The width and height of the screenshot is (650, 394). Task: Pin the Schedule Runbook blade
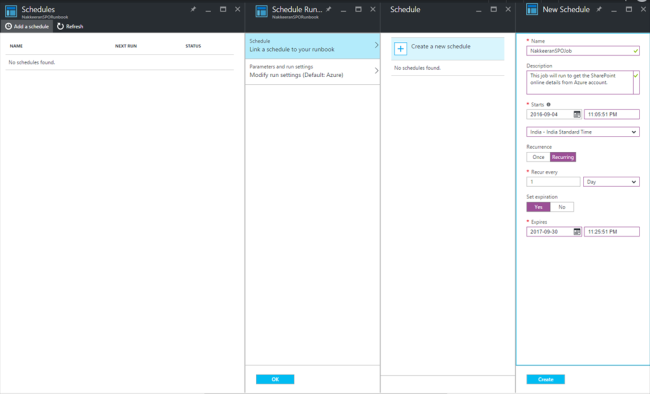click(329, 9)
